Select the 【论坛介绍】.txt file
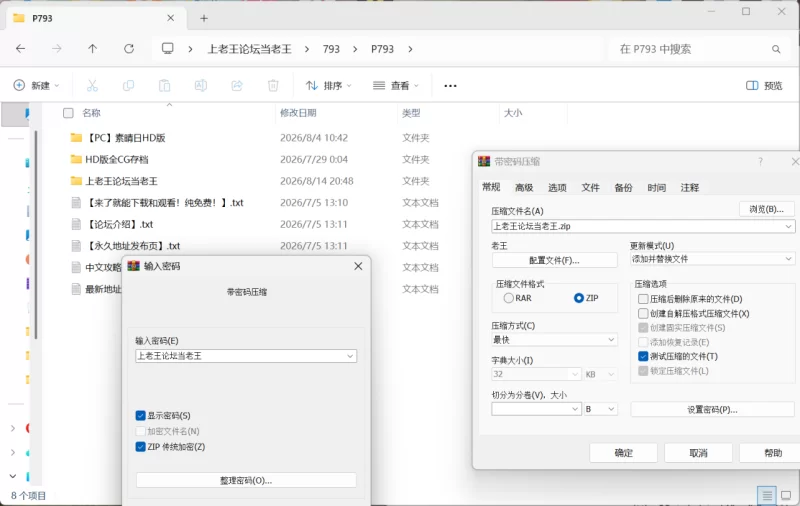 [119, 224]
